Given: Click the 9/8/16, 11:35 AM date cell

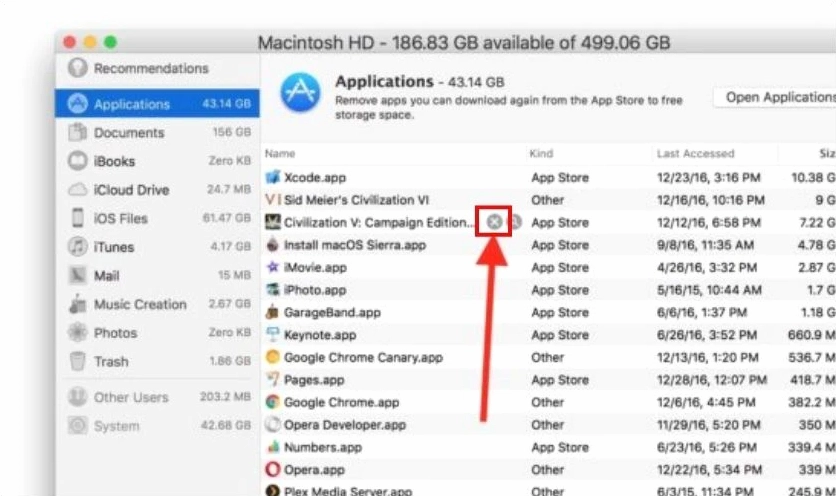Looking at the screenshot, I should (x=705, y=245).
